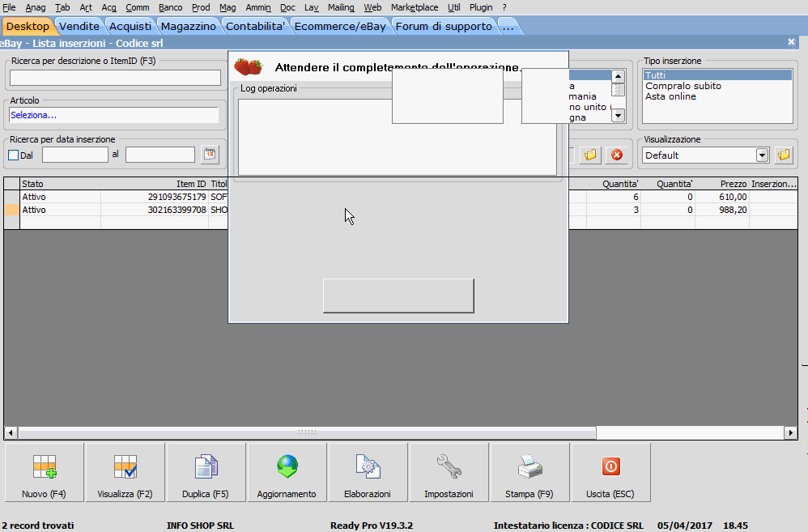Viewport: 808px width, 532px height.
Task: Open the ? help menu
Action: 504,7
